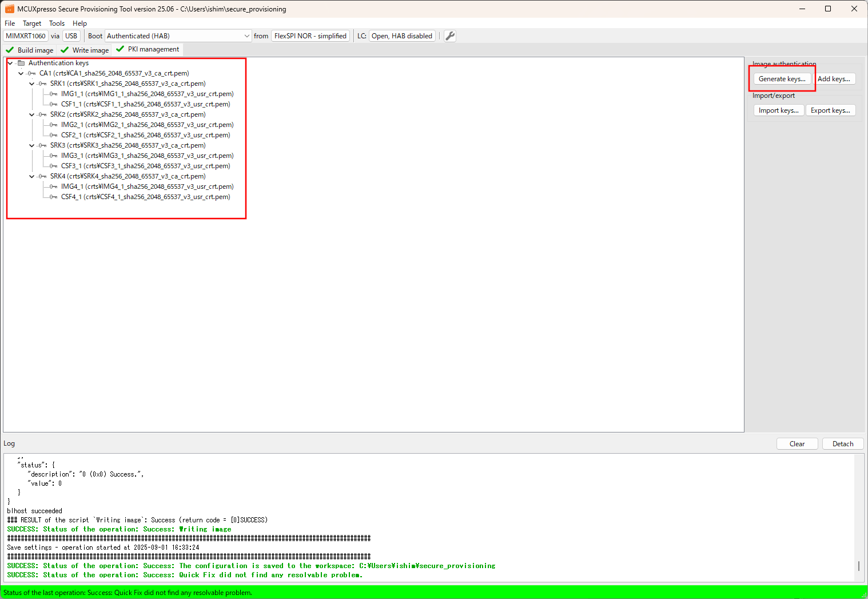Clear the log output
The image size is (868, 599).
coord(797,444)
